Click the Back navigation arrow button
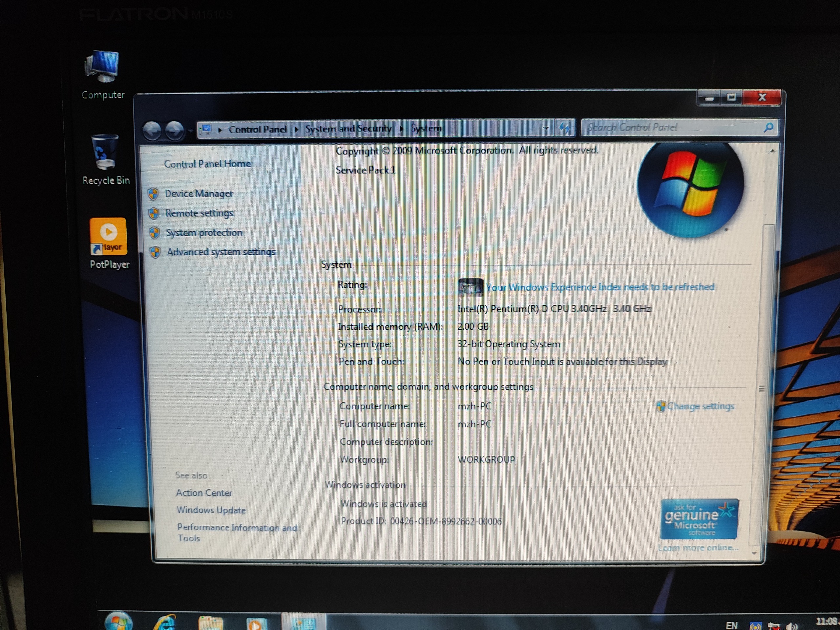This screenshot has height=630, width=840. tap(152, 131)
